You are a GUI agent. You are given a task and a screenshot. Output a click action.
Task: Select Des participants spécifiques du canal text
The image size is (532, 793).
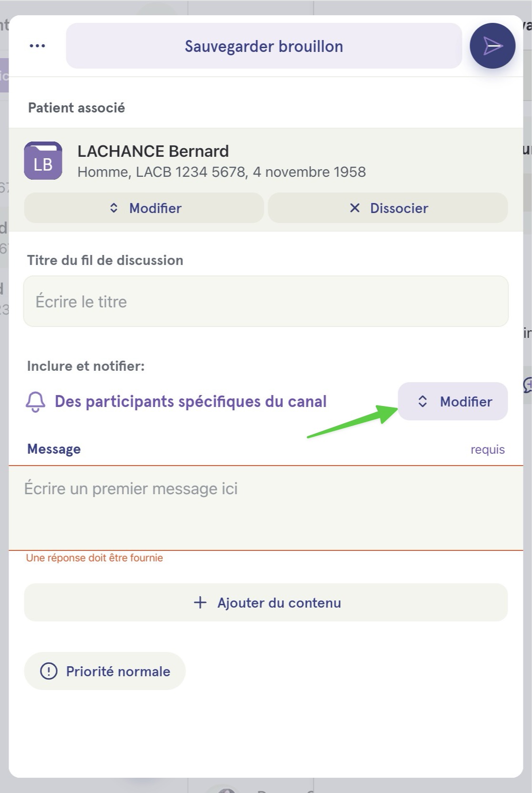tap(191, 402)
